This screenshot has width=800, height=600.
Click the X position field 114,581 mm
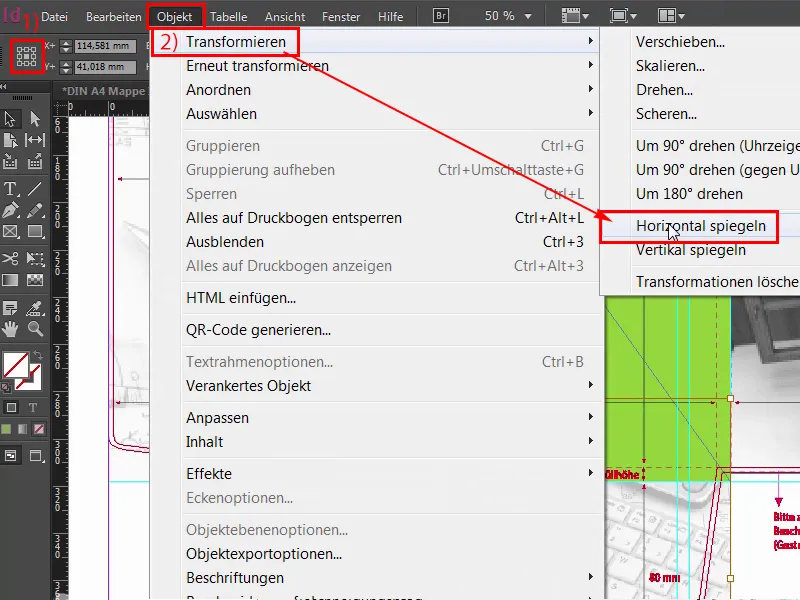pos(105,46)
